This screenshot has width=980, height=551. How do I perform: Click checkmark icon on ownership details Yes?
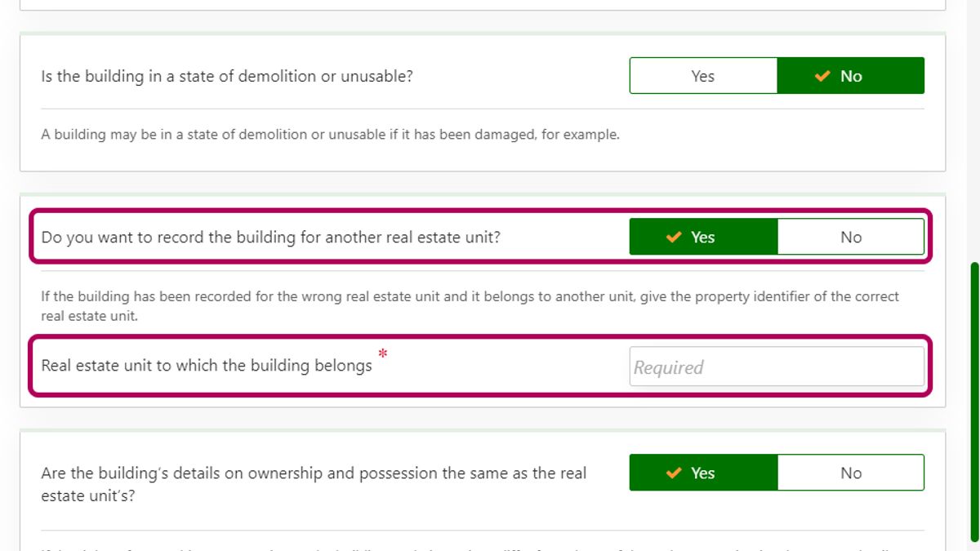click(674, 473)
